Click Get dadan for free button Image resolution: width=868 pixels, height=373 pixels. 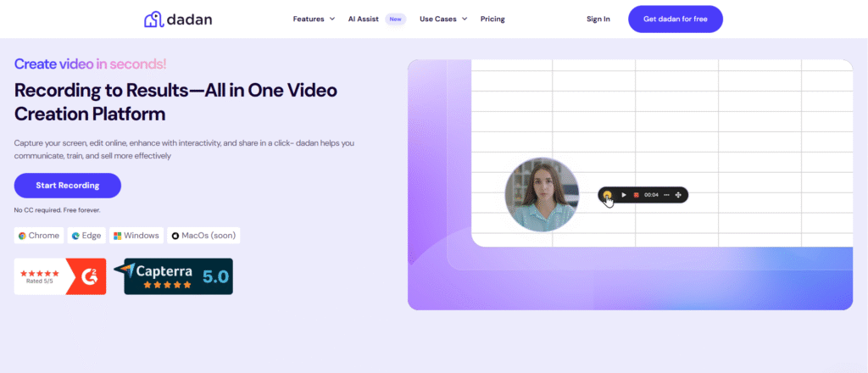coord(676,19)
